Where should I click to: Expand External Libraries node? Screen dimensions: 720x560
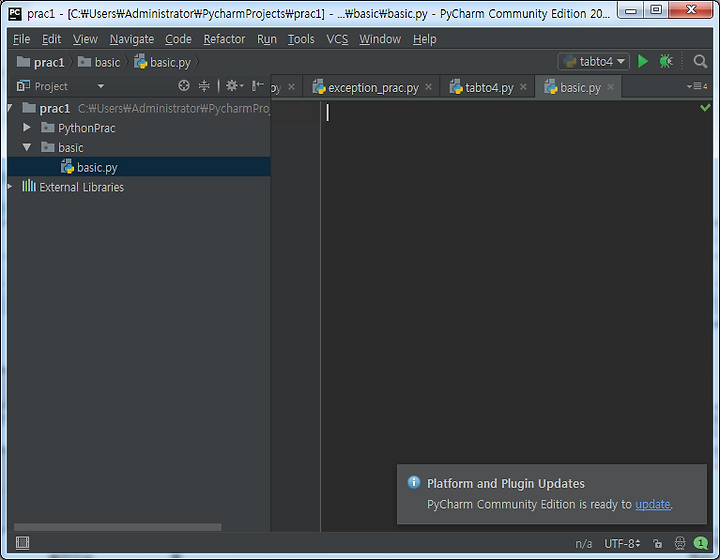pyautogui.click(x=10, y=187)
